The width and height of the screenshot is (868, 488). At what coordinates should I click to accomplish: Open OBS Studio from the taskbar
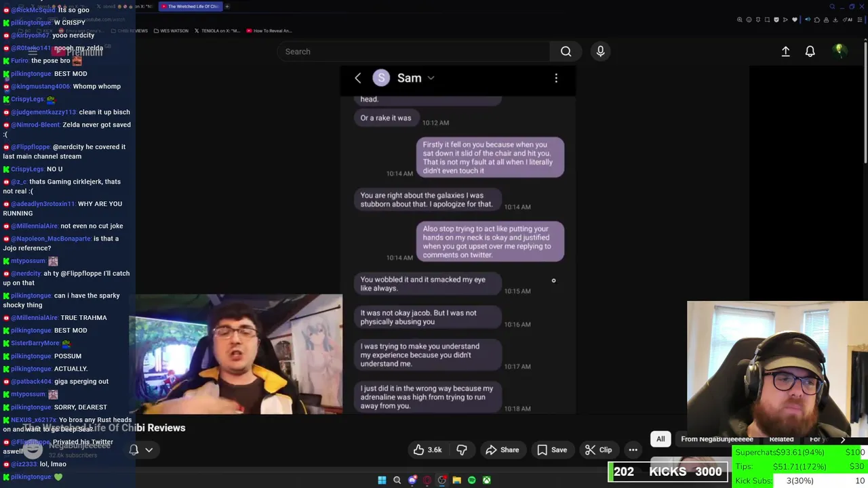(x=441, y=480)
